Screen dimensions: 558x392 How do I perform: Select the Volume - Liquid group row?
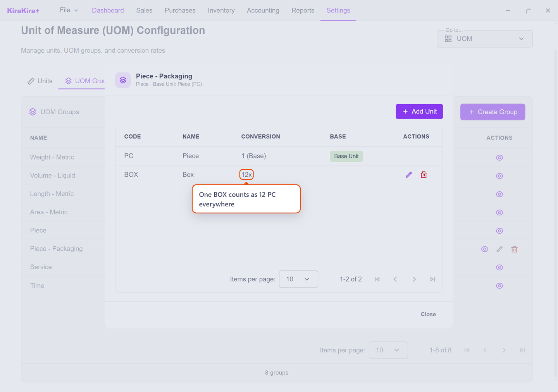click(x=63, y=175)
